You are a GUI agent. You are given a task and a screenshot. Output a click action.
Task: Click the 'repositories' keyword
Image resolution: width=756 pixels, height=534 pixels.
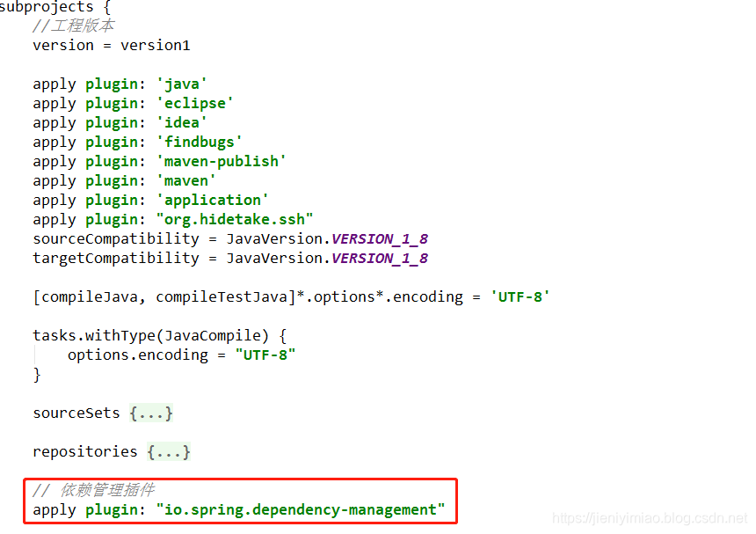pos(85,452)
